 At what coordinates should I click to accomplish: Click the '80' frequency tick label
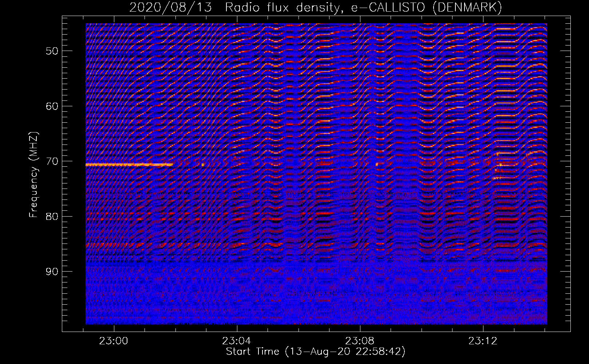point(52,217)
